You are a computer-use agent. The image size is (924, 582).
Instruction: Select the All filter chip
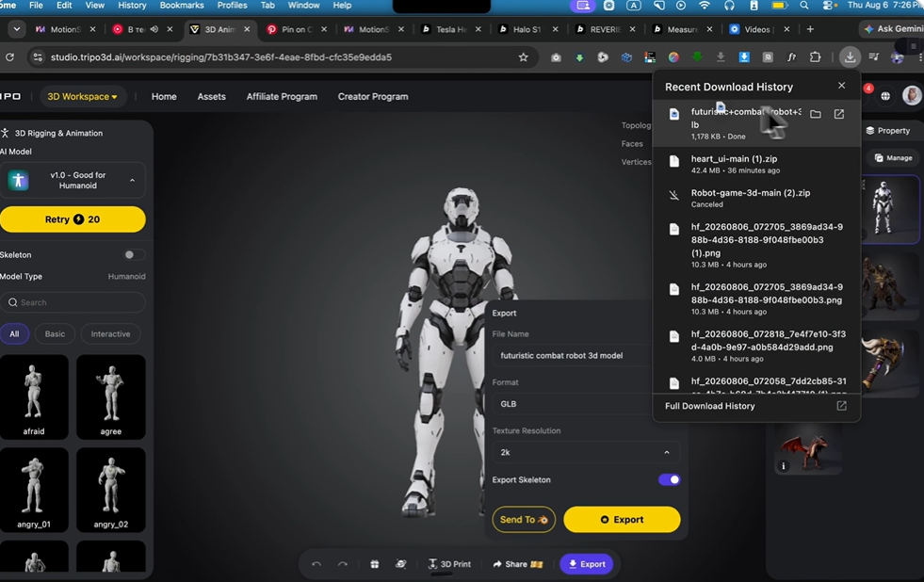pos(14,334)
